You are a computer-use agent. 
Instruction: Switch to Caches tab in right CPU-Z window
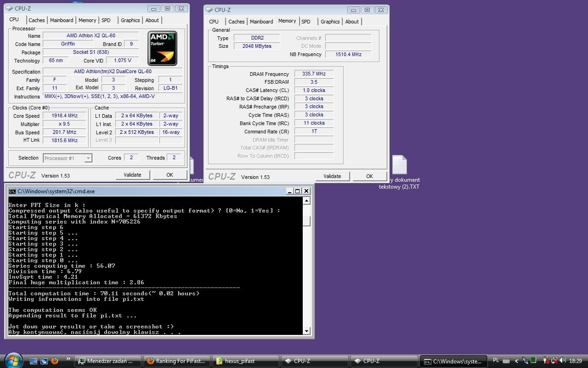236,22
